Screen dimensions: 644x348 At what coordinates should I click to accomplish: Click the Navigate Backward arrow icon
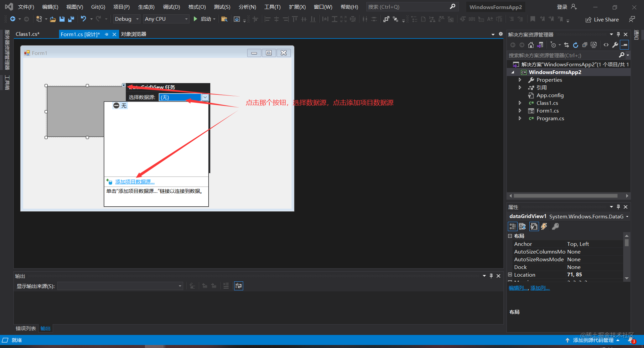click(x=13, y=19)
